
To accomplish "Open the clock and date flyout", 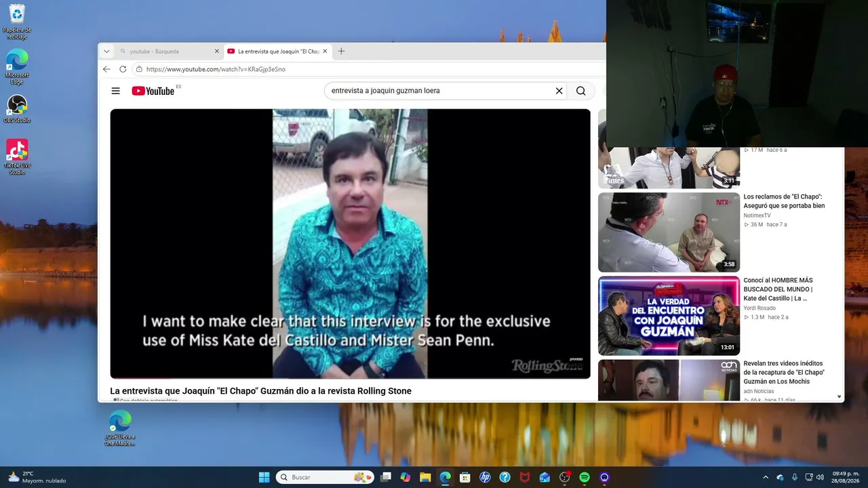I will pos(846,477).
